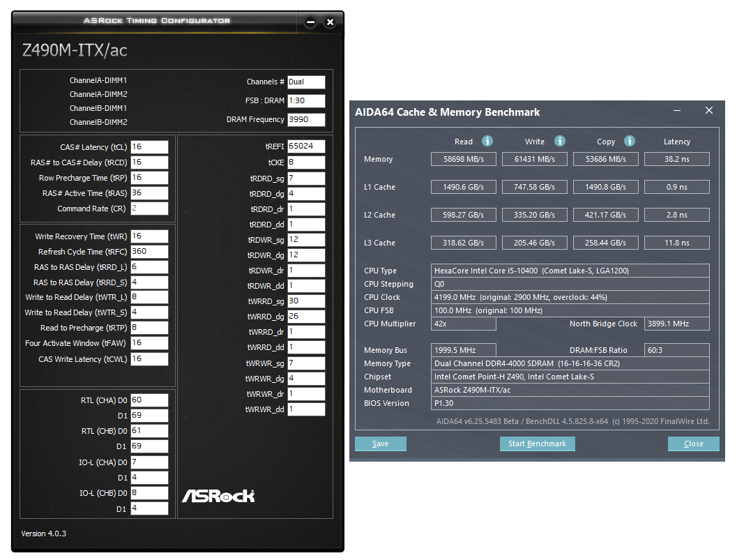Click the CPU Type field text
This screenshot has width=737, height=560.
(570, 271)
